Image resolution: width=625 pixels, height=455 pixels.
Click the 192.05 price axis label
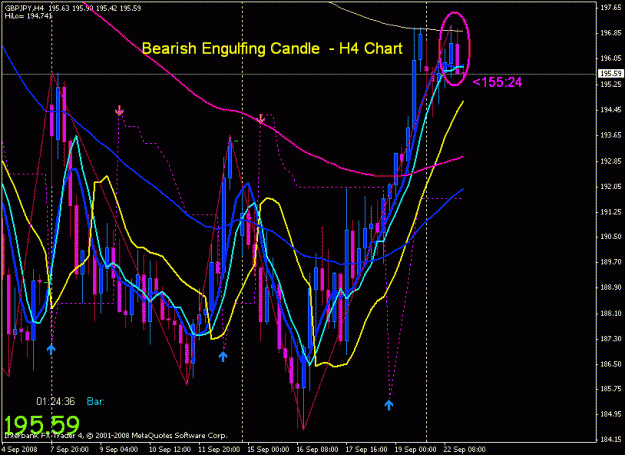(x=611, y=186)
